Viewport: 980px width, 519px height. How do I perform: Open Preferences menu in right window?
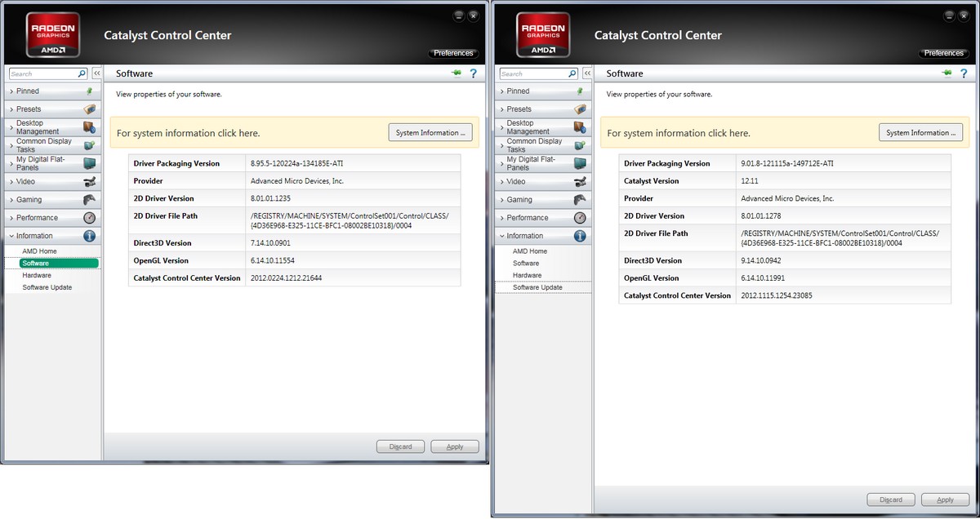(x=944, y=53)
